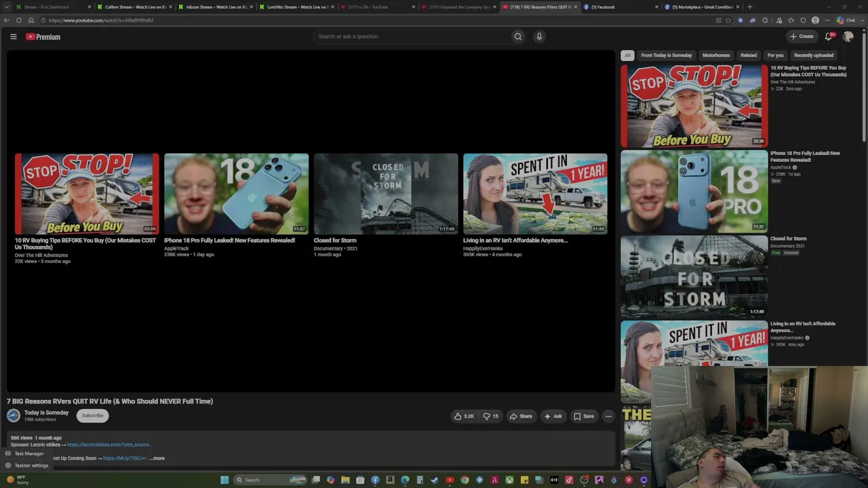Open the Copilot Chat button in browser toolbar
Viewport: 868px width, 488px height.
point(846,20)
